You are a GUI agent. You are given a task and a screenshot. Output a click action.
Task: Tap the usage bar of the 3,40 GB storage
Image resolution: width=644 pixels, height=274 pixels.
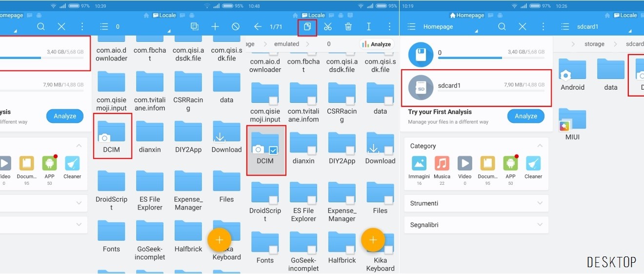491,58
